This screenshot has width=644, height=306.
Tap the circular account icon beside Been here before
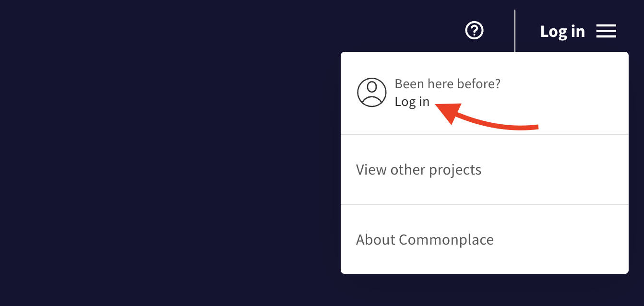pyautogui.click(x=371, y=93)
